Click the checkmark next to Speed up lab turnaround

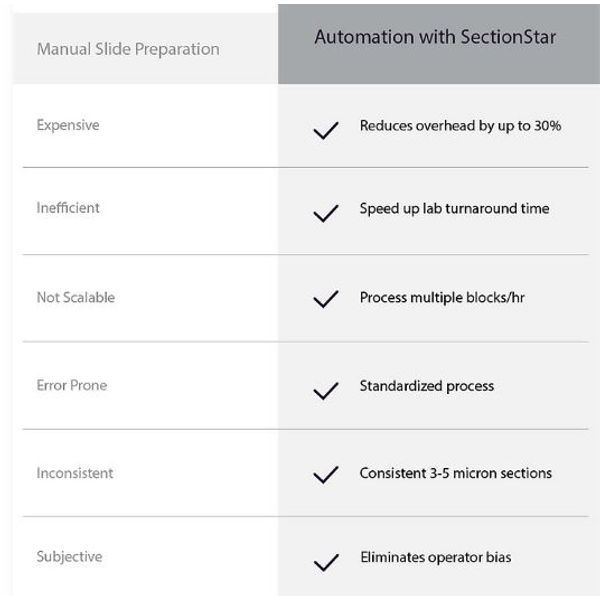[x=326, y=214]
